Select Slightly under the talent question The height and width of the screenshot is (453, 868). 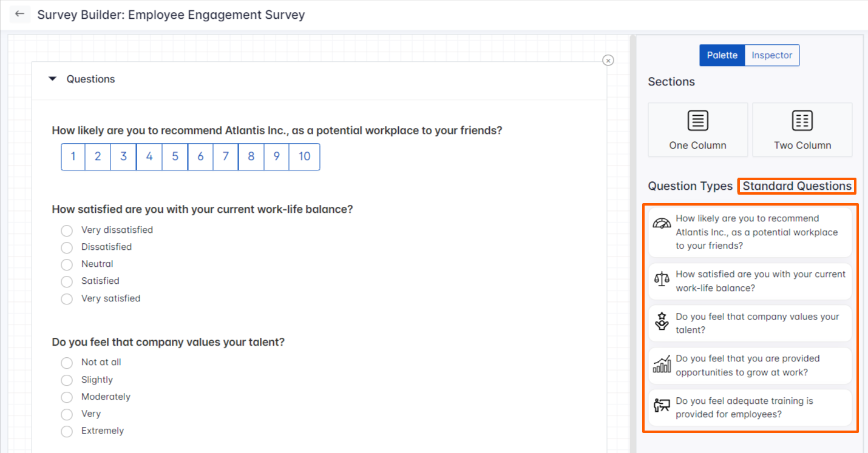tap(67, 380)
